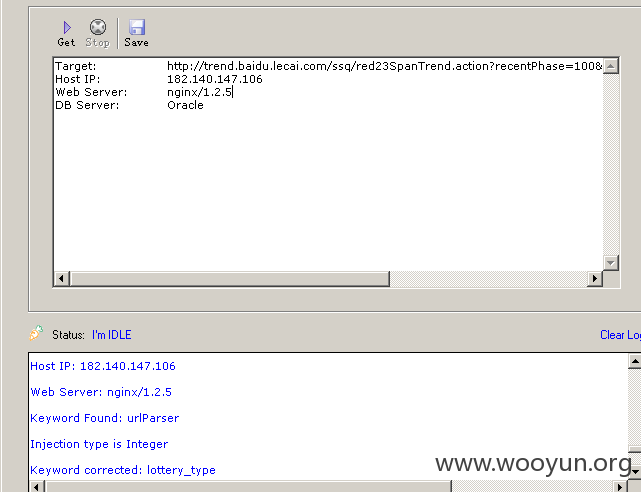This screenshot has height=492, width=641.
Task: Click the nginx/1.2.5 value in info box
Action: [199, 92]
